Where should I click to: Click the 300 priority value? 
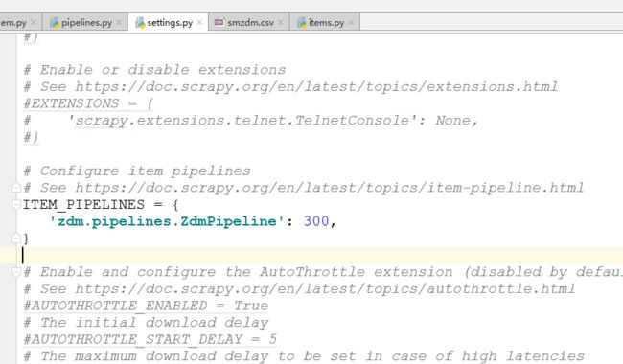click(x=316, y=221)
